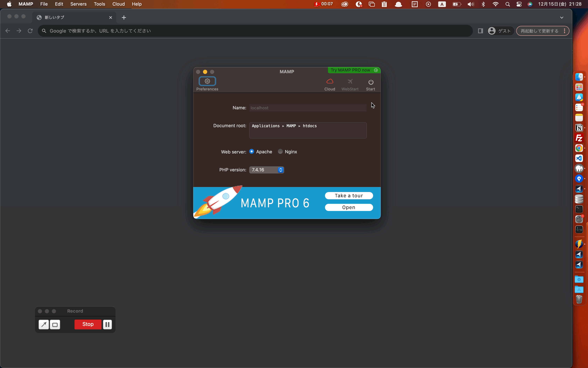Image resolution: width=588 pixels, height=368 pixels.
Task: Open Control Center in menu bar
Action: (x=519, y=4)
